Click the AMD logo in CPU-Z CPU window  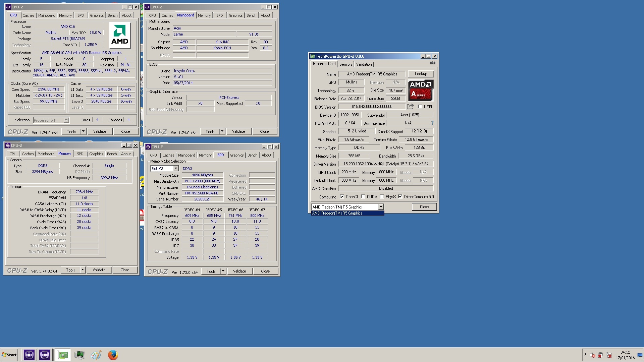(120, 36)
